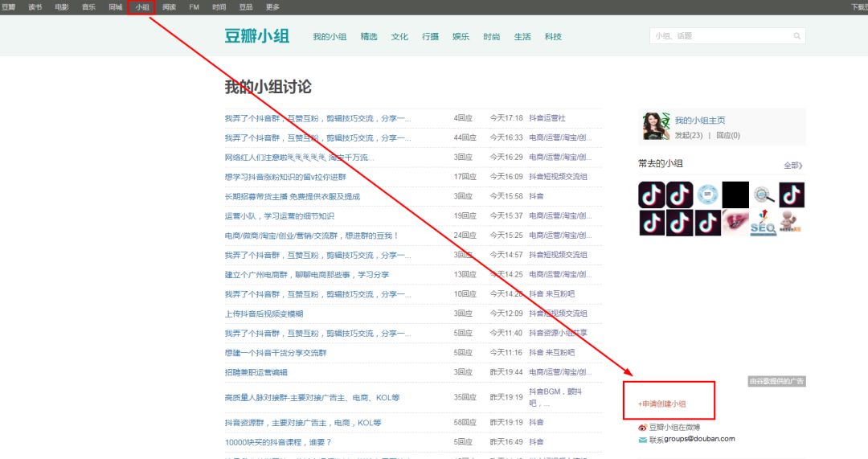
Task: Open the SEO group icon
Action: 764,223
